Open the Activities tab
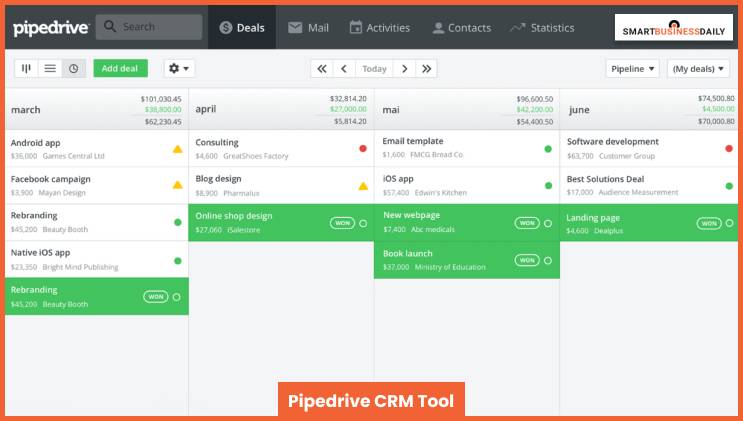The height and width of the screenshot is (421, 743). tap(380, 28)
